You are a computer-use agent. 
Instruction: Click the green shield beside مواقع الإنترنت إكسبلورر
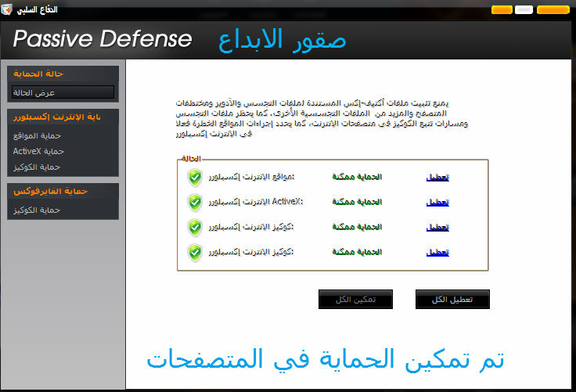click(x=195, y=178)
